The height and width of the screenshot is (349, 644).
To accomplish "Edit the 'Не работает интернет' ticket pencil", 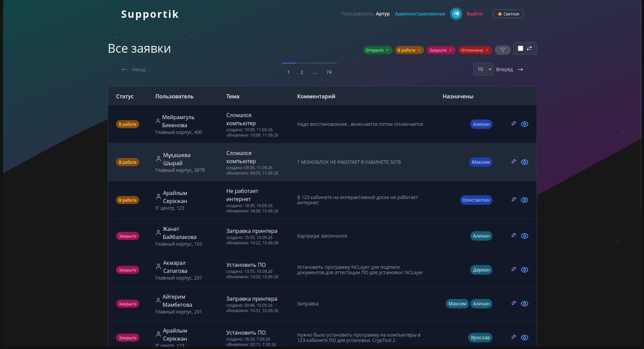I will pos(514,199).
